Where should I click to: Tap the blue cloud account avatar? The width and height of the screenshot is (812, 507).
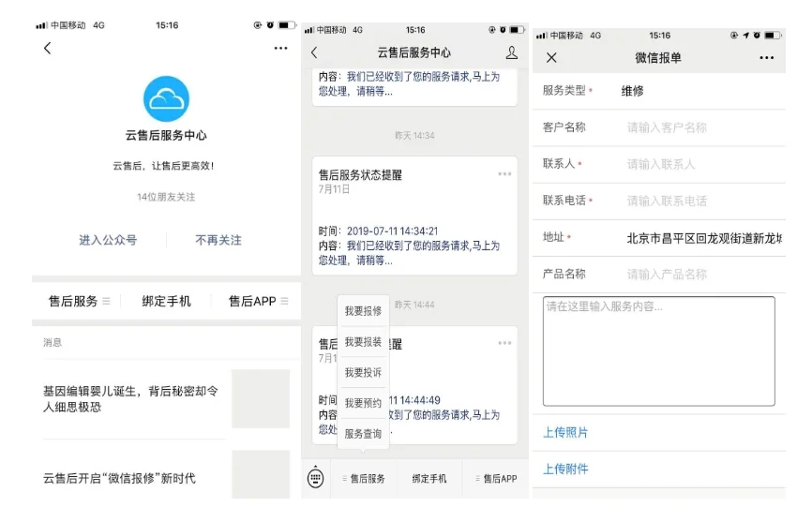point(166,98)
